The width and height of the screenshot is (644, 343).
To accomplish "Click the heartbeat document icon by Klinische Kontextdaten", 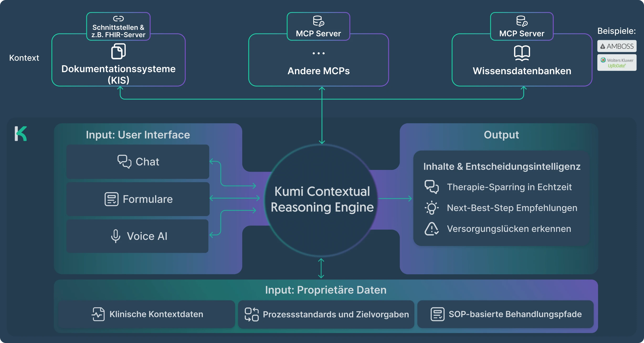I will (98, 314).
